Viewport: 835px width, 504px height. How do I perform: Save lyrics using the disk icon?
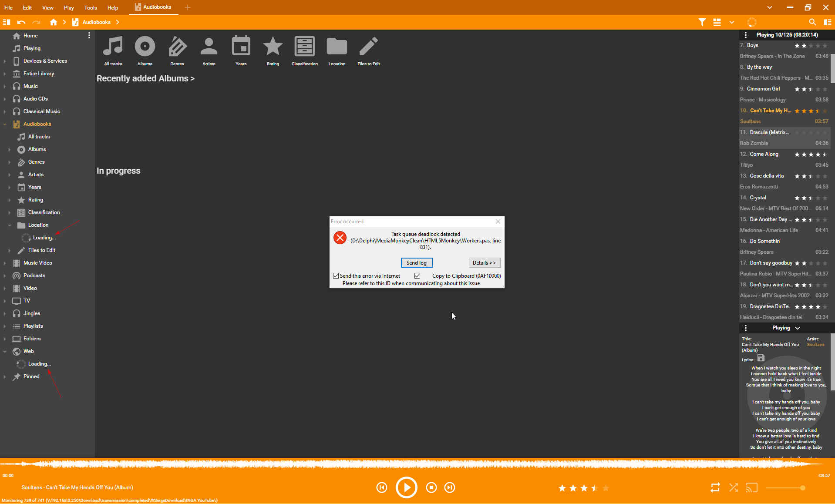[x=761, y=358]
